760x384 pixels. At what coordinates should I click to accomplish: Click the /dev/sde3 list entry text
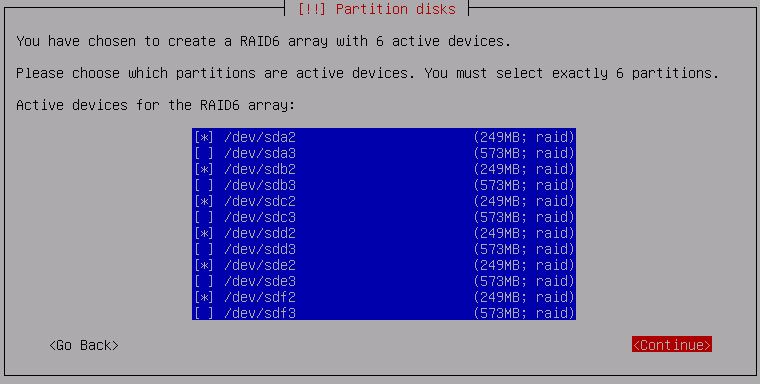[260, 281]
